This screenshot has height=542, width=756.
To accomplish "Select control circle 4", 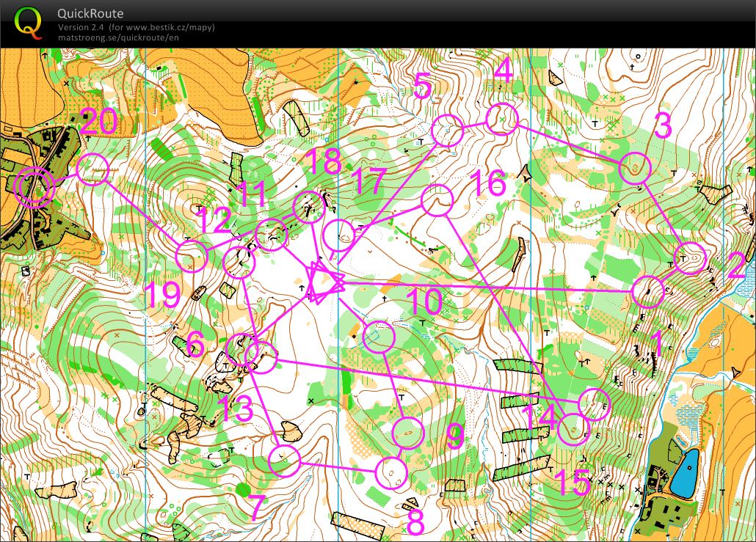I will tap(503, 120).
